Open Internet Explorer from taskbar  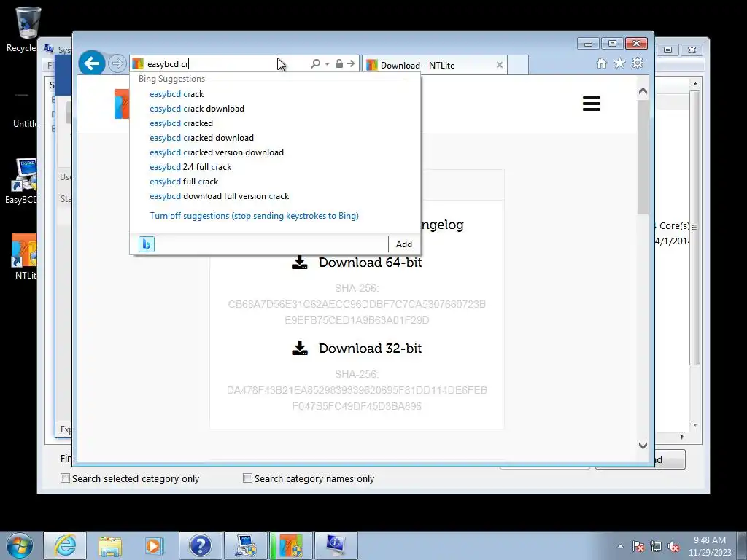tap(65, 545)
